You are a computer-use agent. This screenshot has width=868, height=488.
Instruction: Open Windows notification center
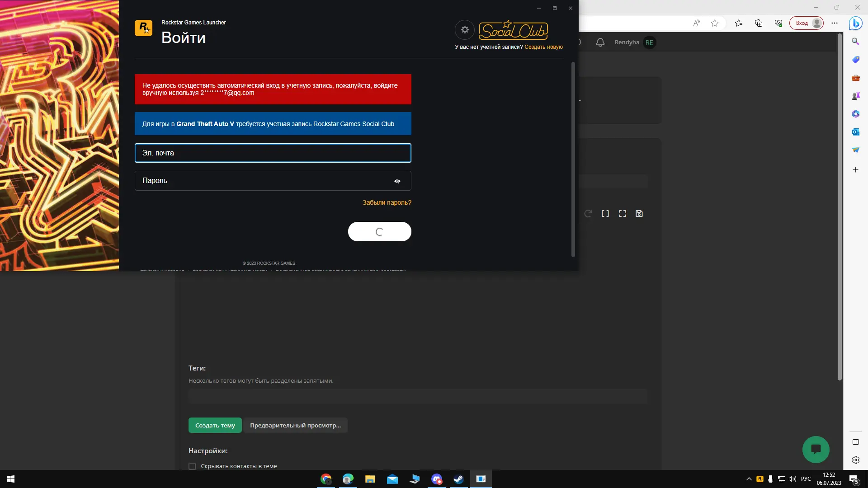pos(854,479)
